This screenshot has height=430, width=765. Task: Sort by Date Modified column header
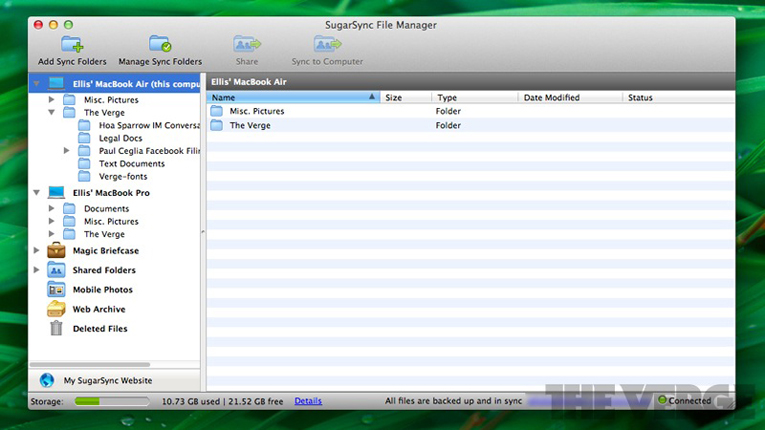pyautogui.click(x=570, y=97)
